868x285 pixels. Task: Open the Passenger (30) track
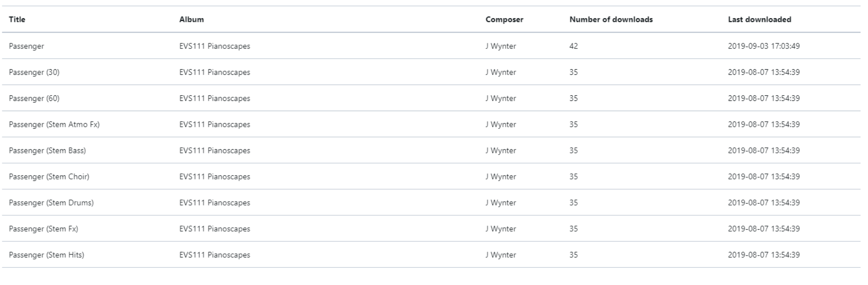(x=34, y=72)
